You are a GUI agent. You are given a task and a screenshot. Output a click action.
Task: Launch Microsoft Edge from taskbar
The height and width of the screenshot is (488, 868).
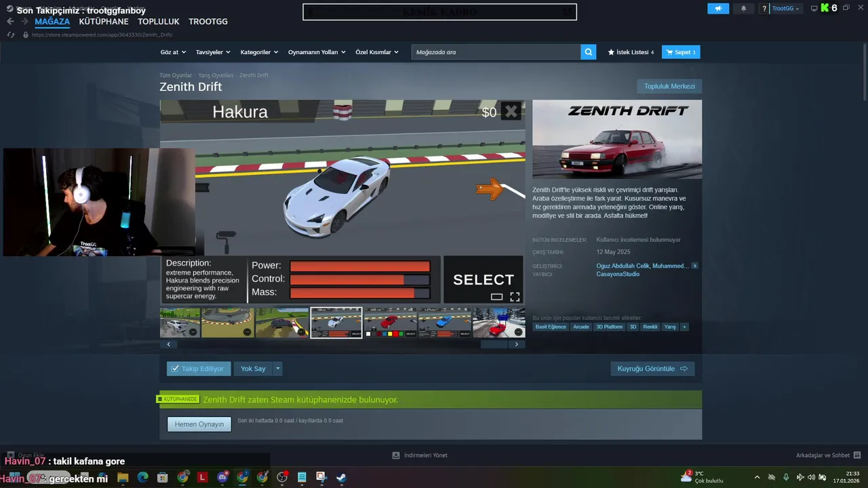click(142, 478)
